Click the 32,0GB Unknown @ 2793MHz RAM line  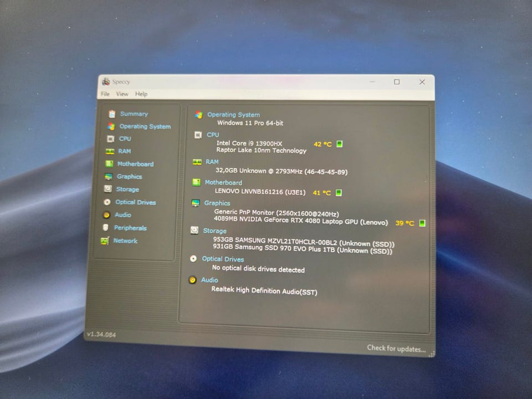click(282, 171)
